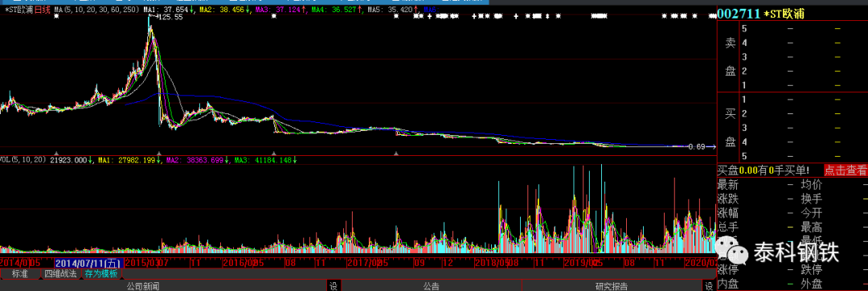
Task: Open the 研究报告 panel
Action: [x=612, y=286]
